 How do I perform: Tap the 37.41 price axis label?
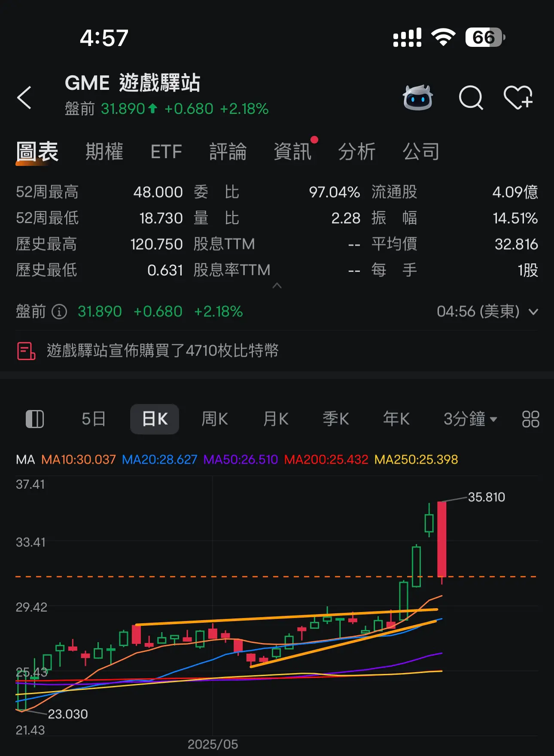[x=30, y=484]
